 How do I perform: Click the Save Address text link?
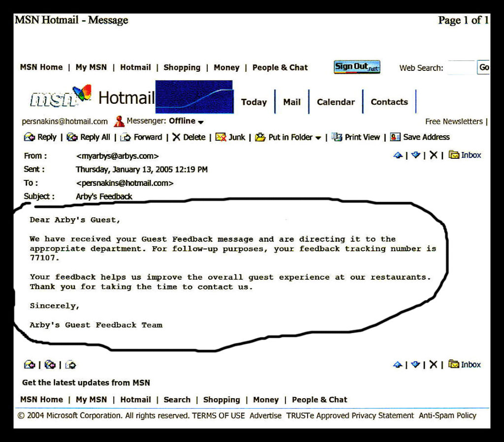pos(427,137)
